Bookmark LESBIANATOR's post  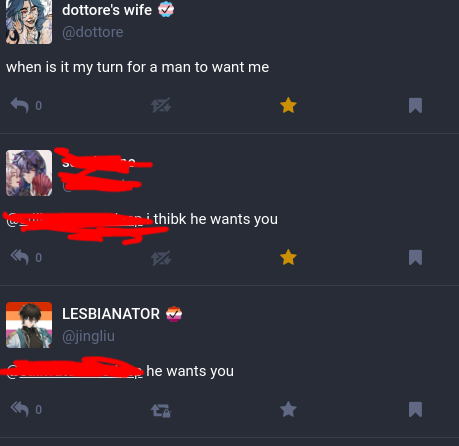[415, 410]
